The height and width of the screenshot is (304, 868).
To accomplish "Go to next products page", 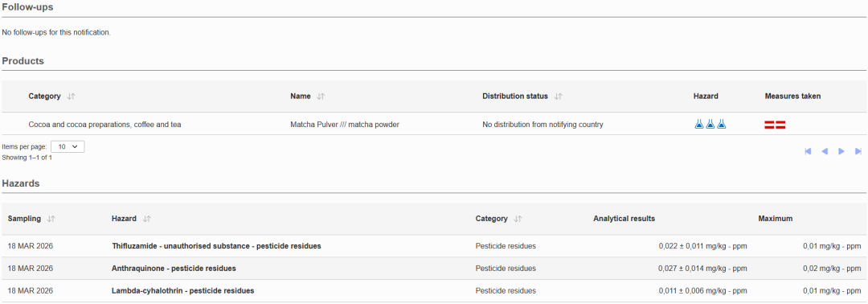I will tap(841, 151).
